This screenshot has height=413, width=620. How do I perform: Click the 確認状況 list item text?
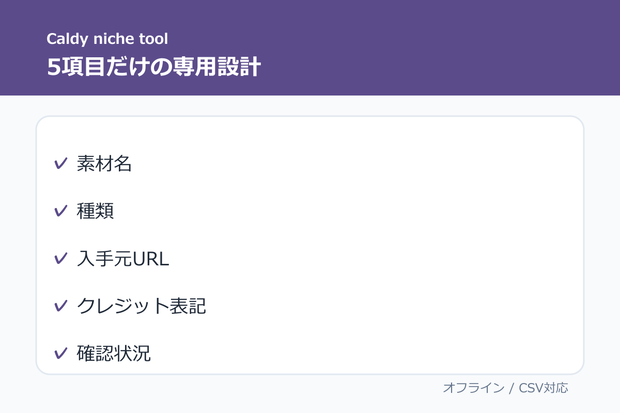[x=113, y=354]
